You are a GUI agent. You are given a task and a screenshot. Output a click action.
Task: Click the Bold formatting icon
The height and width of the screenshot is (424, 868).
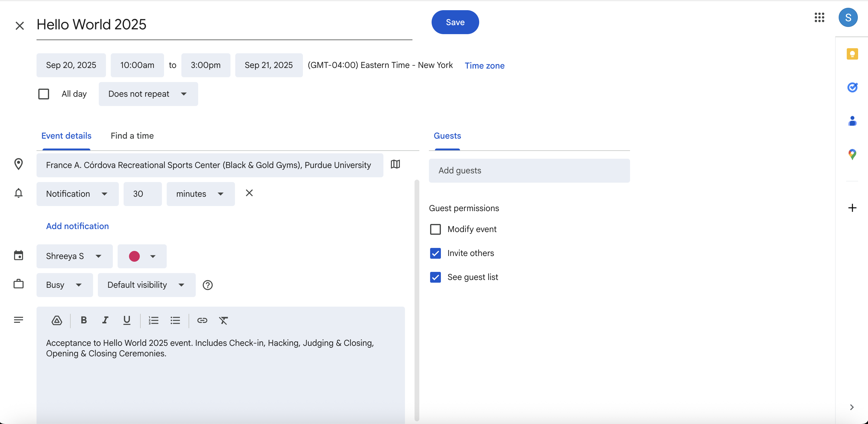point(84,320)
